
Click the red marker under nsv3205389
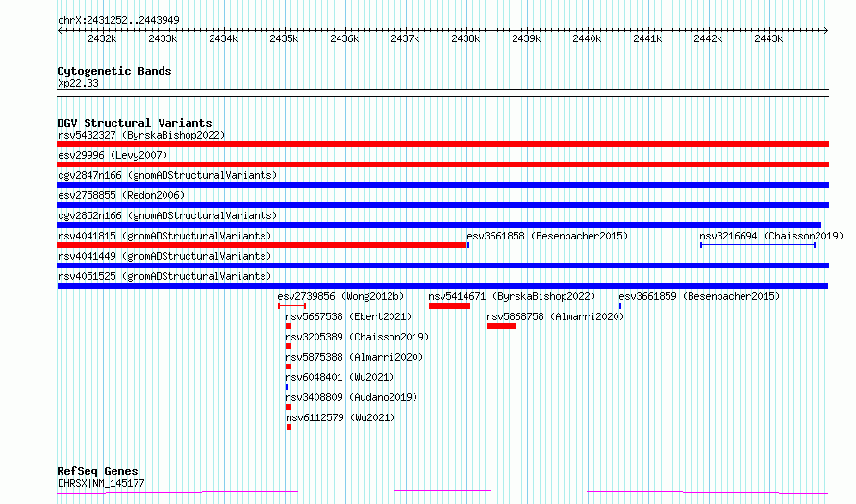pyautogui.click(x=289, y=346)
